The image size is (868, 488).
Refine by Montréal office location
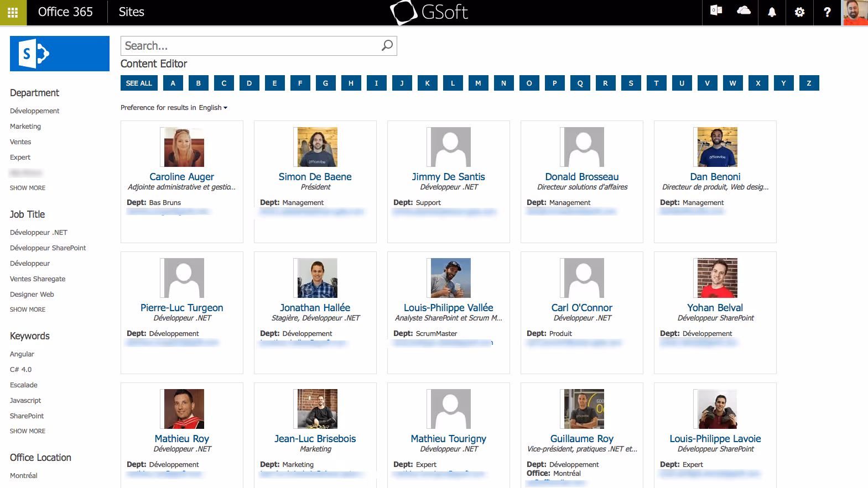pos(24,476)
